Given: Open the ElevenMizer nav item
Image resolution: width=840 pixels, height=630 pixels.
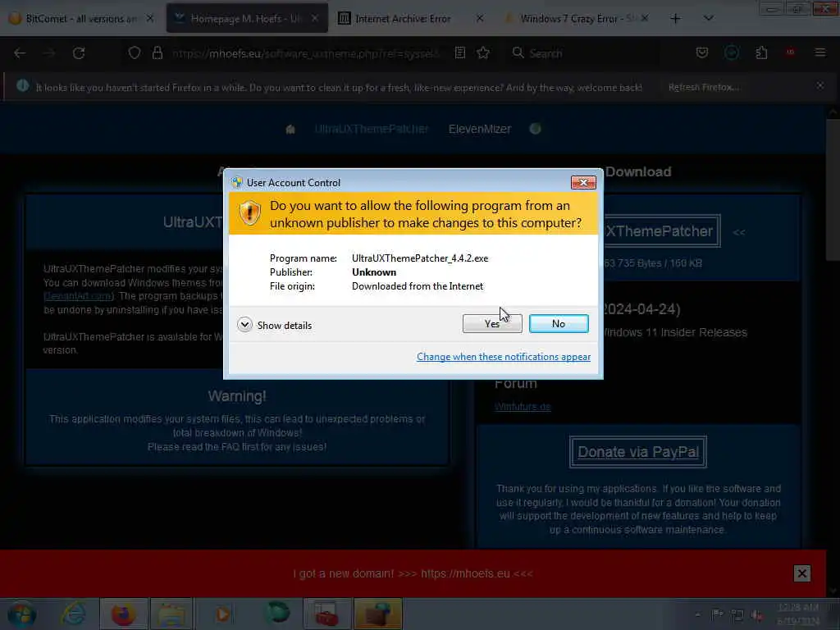Looking at the screenshot, I should (479, 129).
